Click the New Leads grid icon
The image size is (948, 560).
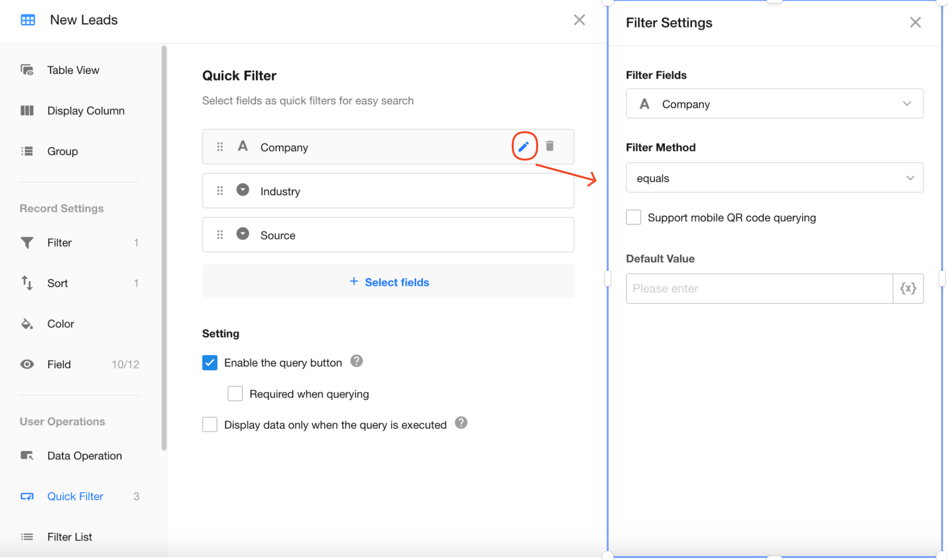pyautogui.click(x=28, y=20)
